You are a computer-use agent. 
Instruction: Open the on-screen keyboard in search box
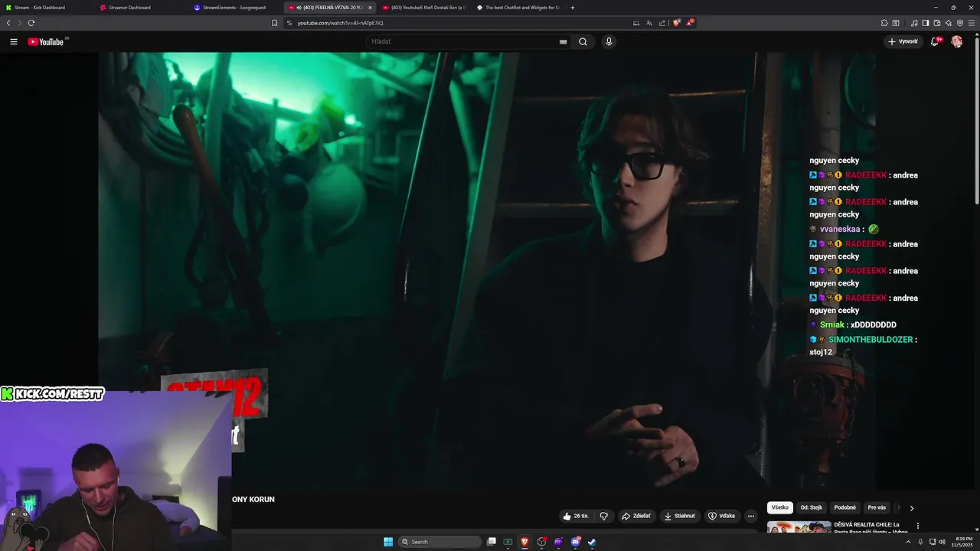(563, 42)
